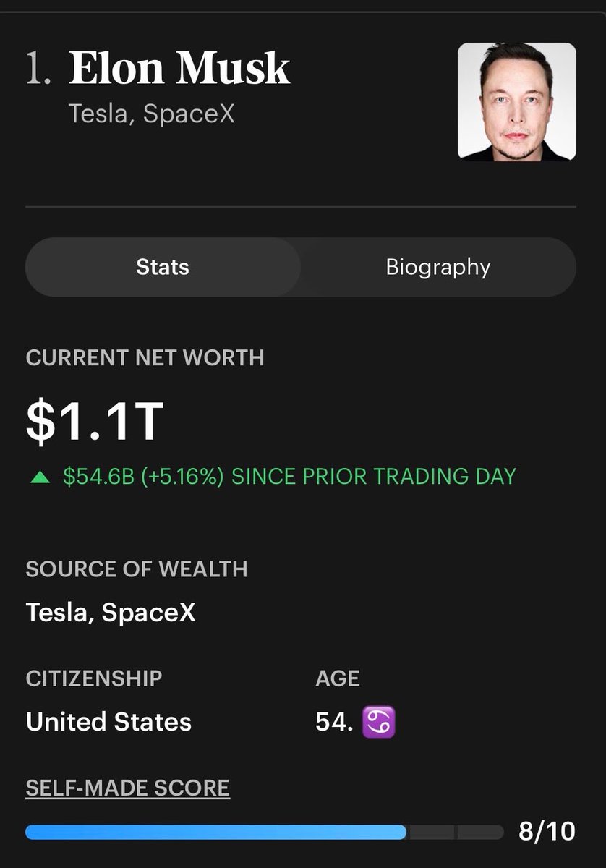Click the age value 54
606x868 pixels.
(334, 722)
